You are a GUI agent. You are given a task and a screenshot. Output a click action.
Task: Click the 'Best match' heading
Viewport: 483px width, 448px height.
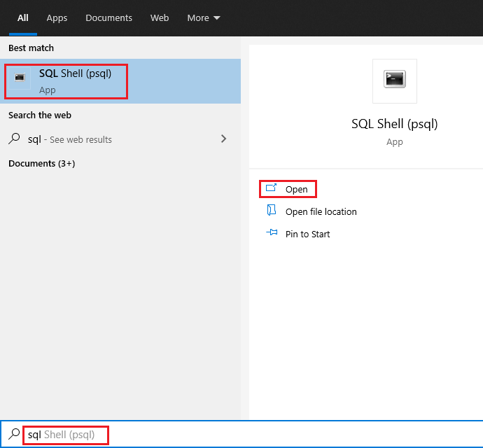pyautogui.click(x=31, y=48)
